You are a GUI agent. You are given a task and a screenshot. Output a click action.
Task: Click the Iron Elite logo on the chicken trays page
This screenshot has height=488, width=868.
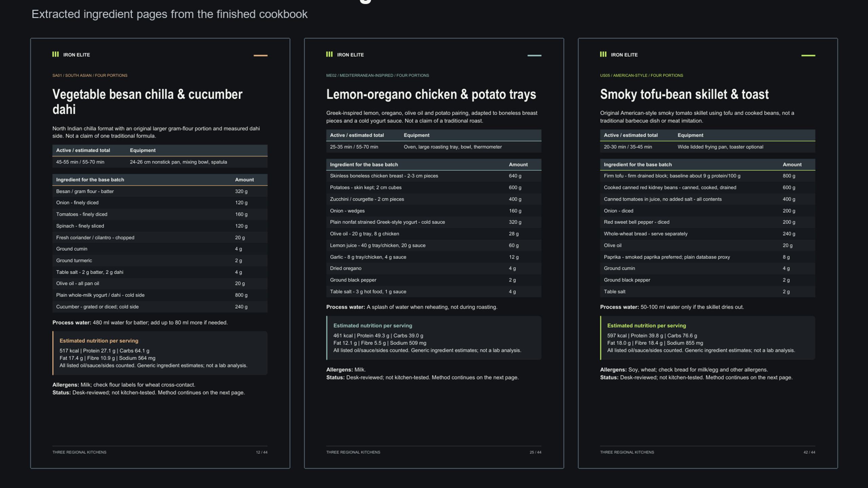345,55
